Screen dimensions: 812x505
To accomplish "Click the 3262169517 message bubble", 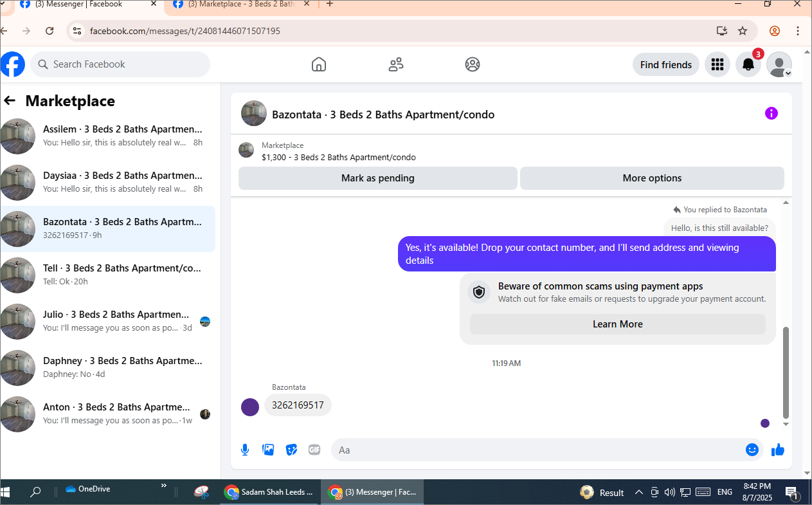I will point(298,405).
